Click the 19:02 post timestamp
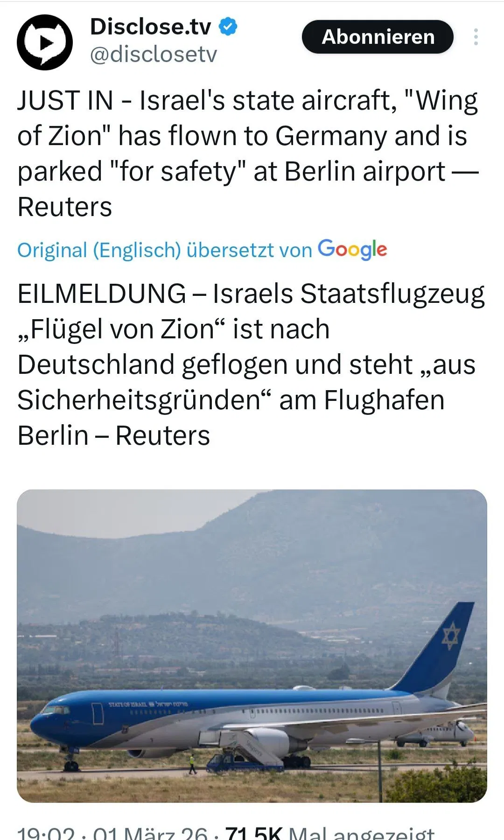The image size is (504, 840). [46, 833]
